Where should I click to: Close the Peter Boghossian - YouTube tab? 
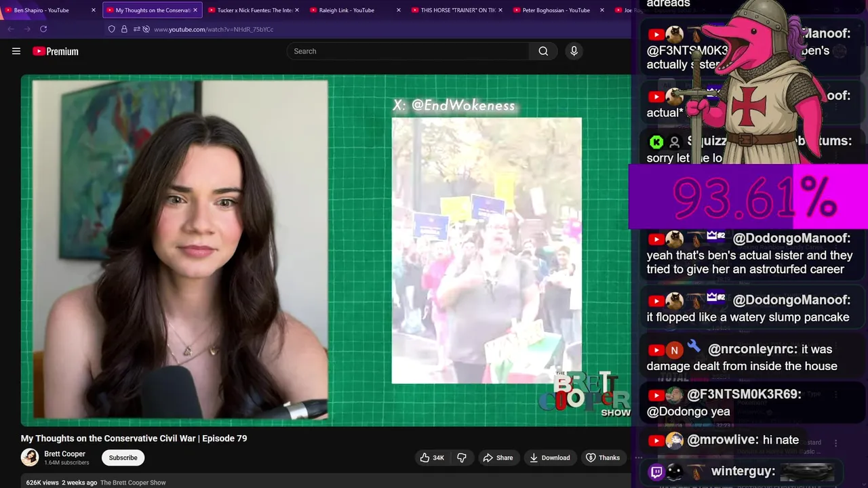(602, 10)
